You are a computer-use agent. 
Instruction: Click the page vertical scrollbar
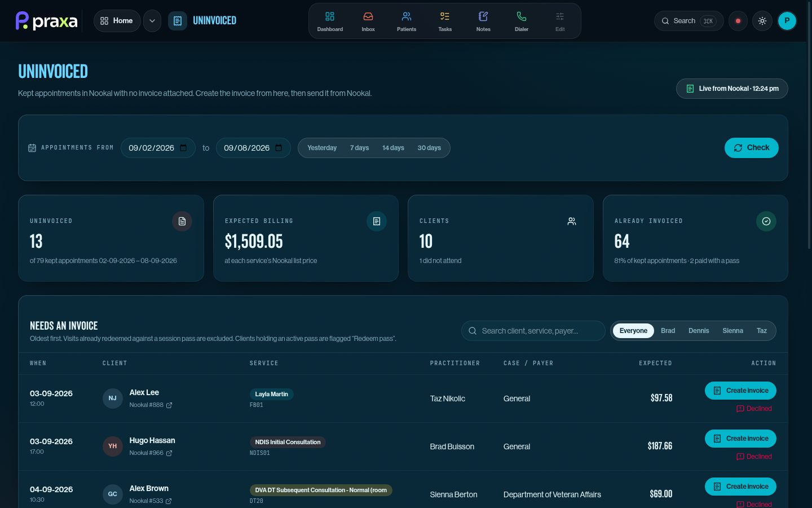809,124
